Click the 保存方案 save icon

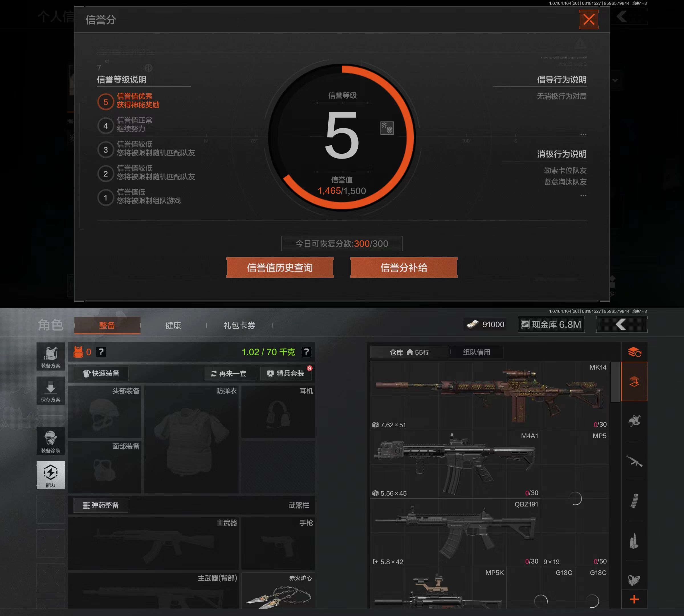point(50,391)
